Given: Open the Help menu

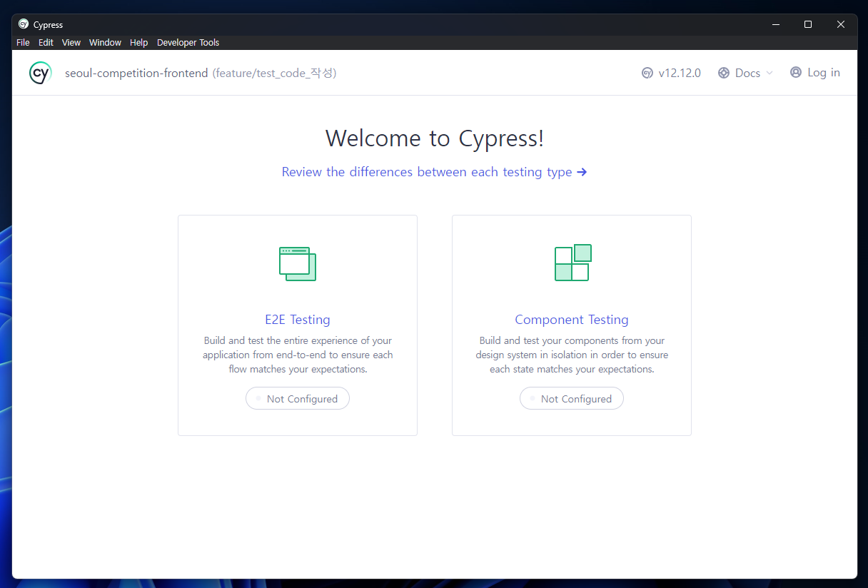Looking at the screenshot, I should point(138,43).
